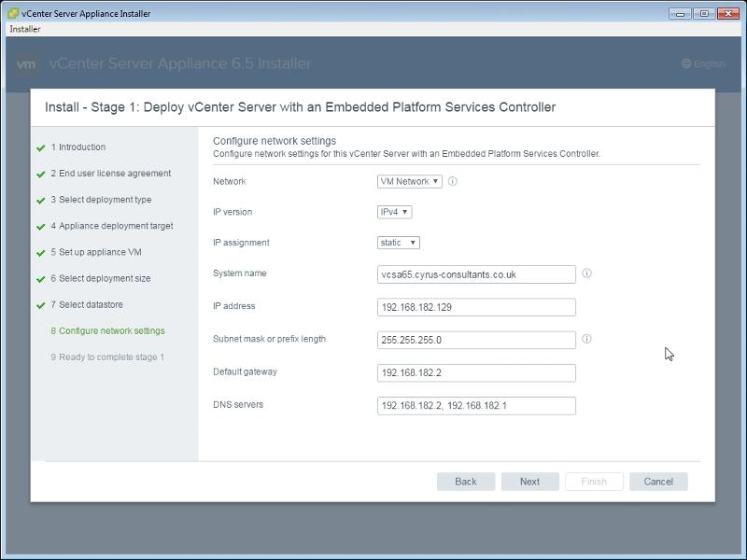This screenshot has height=560, width=747.
Task: Open the IPv4 IP version dropdown
Action: [x=394, y=212]
